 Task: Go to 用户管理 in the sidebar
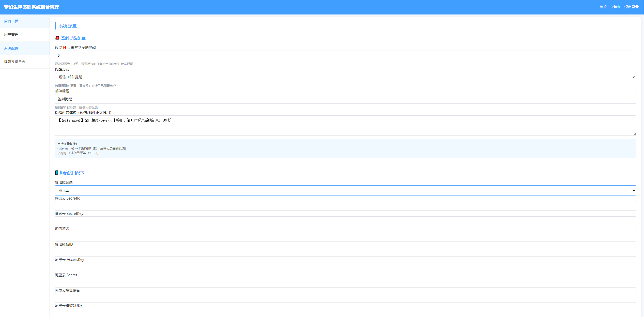click(11, 35)
